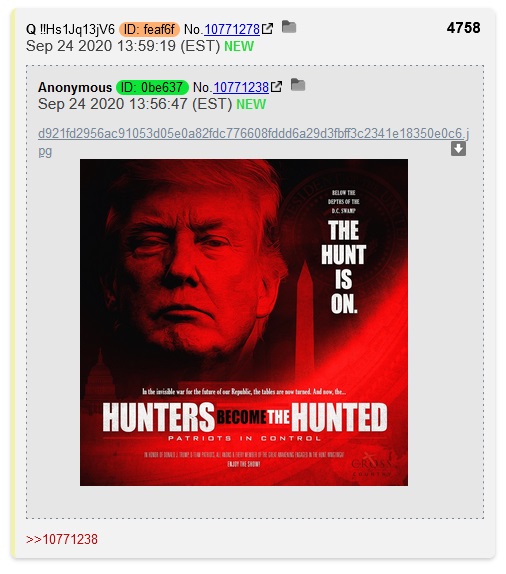506x574 pixels.
Task: Click the 0be637 poster ID badge
Action: (x=152, y=87)
